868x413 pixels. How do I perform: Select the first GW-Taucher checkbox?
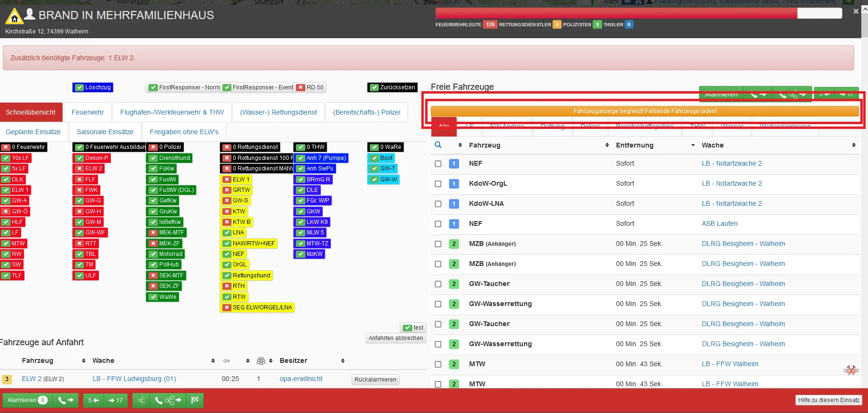(438, 284)
